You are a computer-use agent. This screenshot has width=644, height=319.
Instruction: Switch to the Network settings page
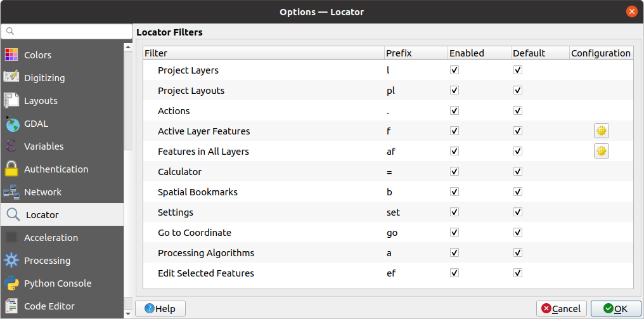(x=42, y=192)
